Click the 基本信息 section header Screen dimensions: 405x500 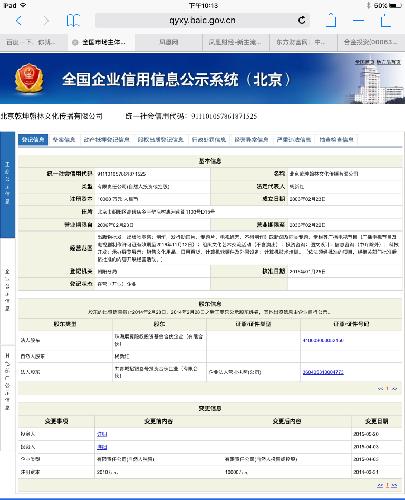point(210,161)
